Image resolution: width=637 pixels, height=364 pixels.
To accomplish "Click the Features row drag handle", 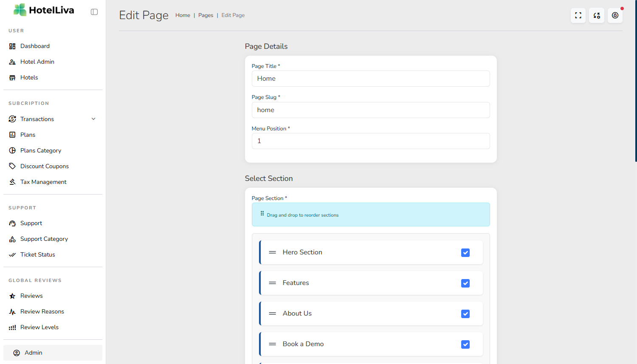I will click(x=273, y=283).
